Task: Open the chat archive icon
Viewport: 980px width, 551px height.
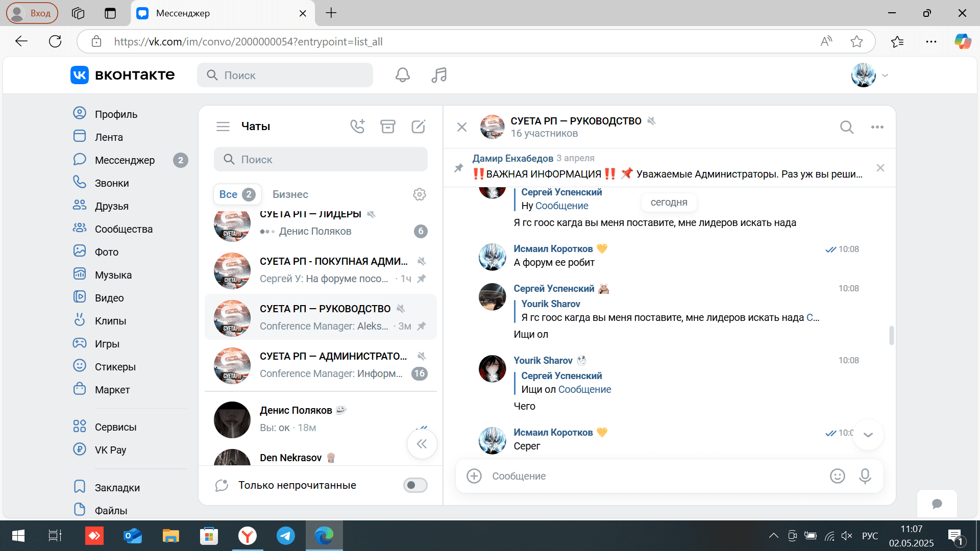Action: [388, 126]
